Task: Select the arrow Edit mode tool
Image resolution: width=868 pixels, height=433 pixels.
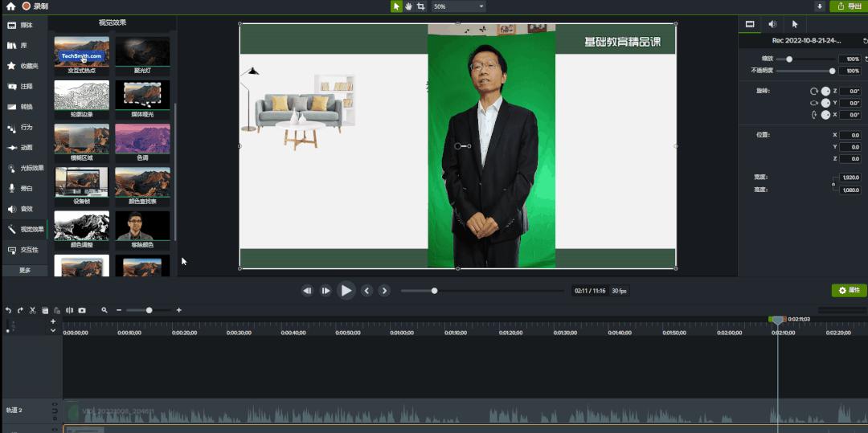Action: 396,6
